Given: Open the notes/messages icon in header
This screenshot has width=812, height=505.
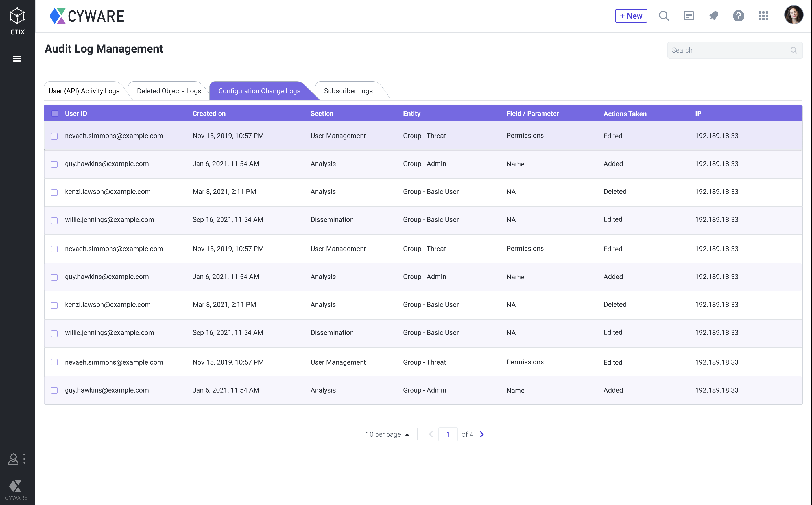Looking at the screenshot, I should pyautogui.click(x=688, y=16).
